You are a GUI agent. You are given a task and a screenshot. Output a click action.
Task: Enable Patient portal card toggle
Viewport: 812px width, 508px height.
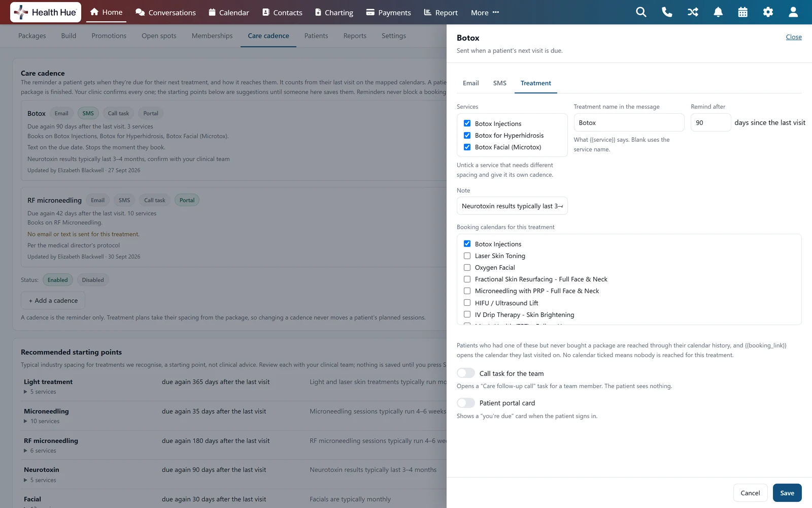pyautogui.click(x=466, y=403)
